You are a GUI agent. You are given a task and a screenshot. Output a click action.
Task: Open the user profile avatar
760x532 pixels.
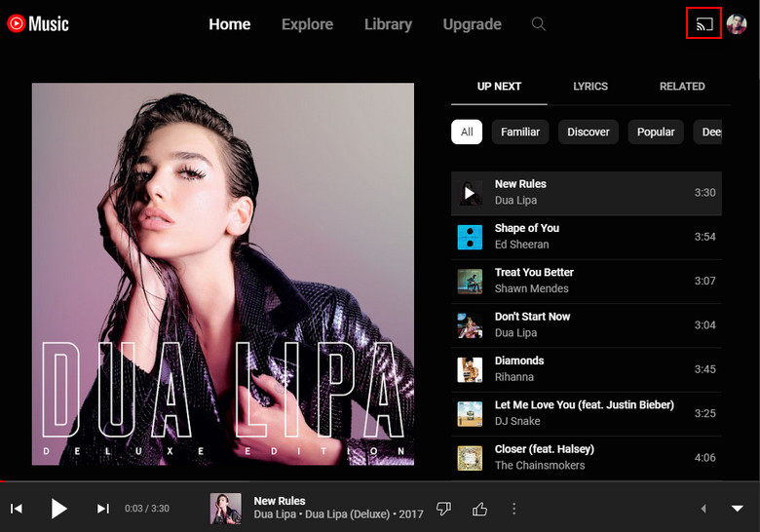click(x=737, y=24)
